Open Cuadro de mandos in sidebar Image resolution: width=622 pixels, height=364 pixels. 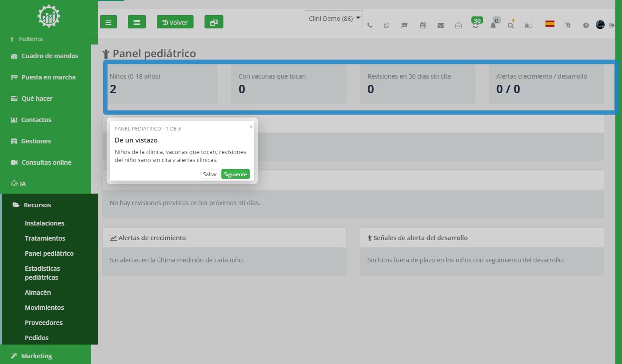[x=45, y=56]
